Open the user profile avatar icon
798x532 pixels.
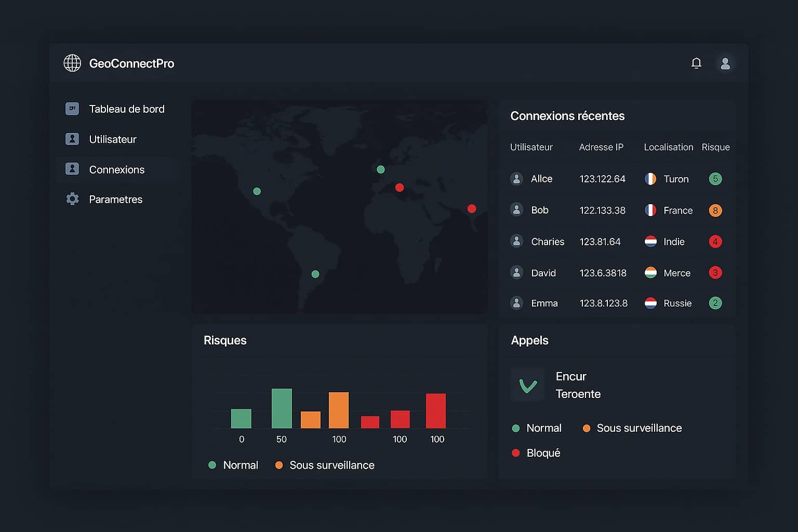point(725,63)
